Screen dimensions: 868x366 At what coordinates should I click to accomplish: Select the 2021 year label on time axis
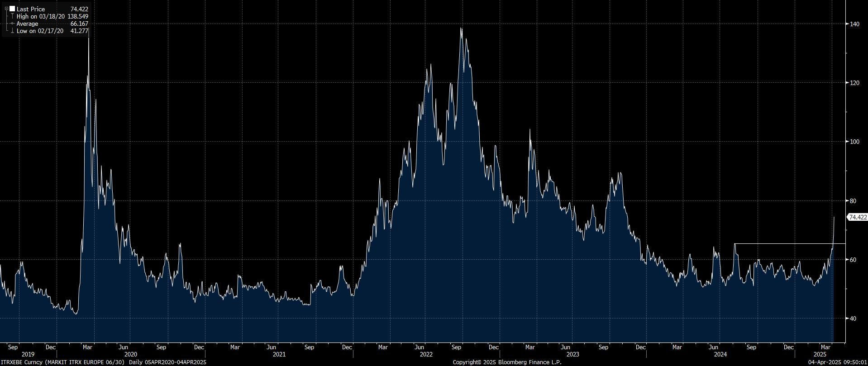279,354
